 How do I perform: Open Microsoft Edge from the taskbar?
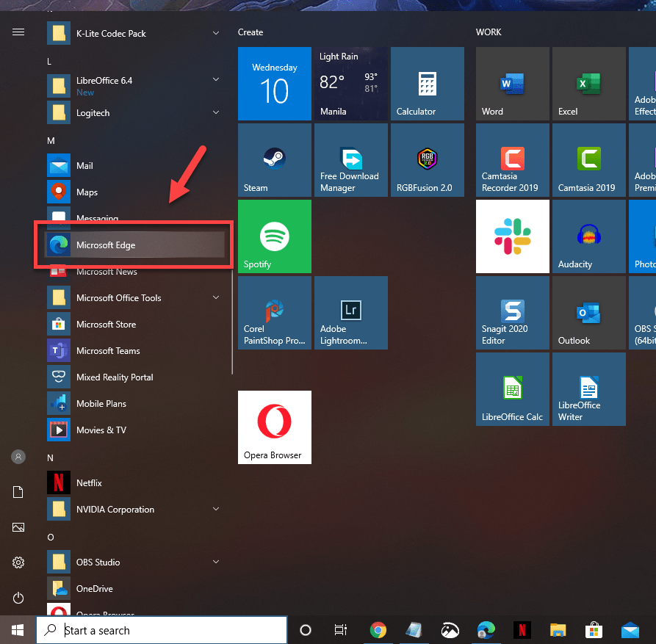pyautogui.click(x=486, y=630)
